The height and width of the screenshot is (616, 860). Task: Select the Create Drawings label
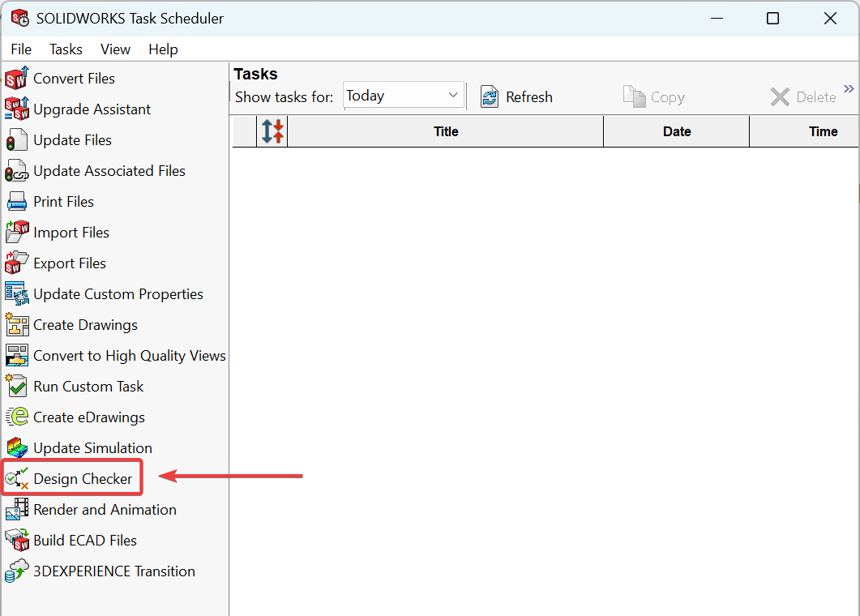[x=86, y=325]
